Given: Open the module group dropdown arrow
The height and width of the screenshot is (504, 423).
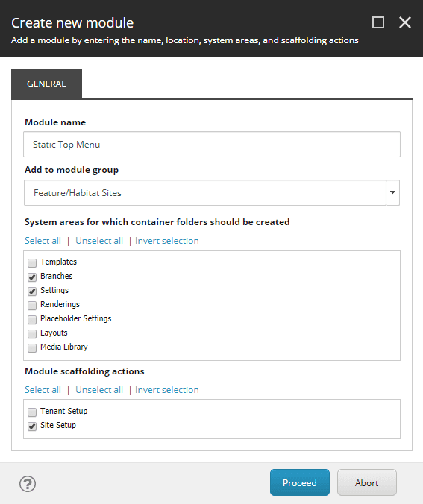Looking at the screenshot, I should click(x=392, y=192).
